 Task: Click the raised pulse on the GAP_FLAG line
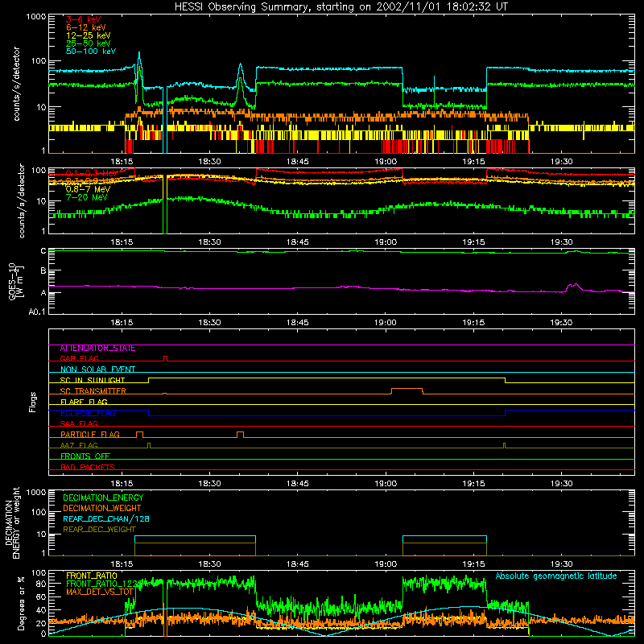pos(165,358)
